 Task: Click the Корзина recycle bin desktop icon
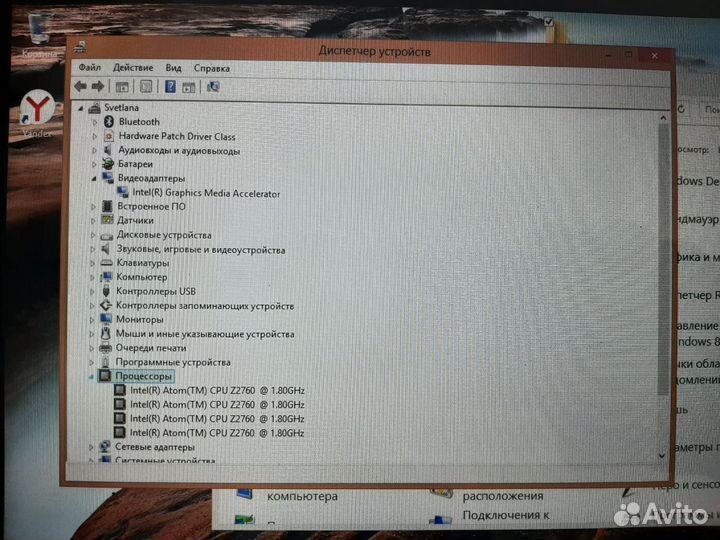click(40, 34)
